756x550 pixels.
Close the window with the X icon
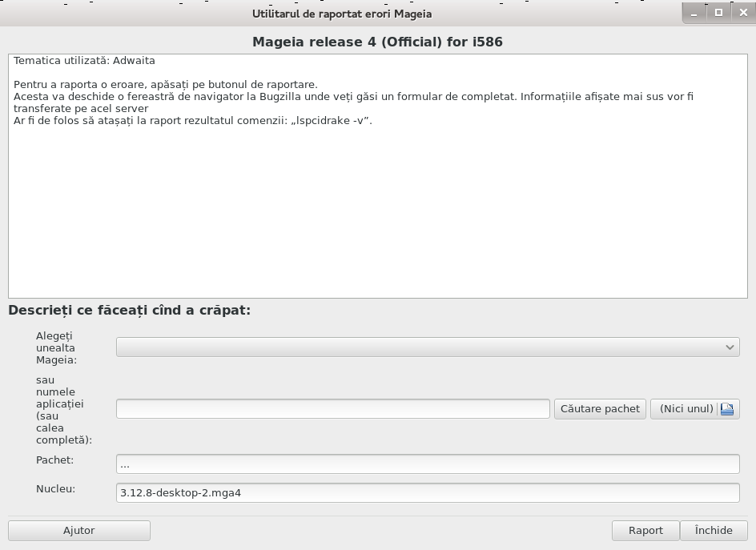[743, 13]
